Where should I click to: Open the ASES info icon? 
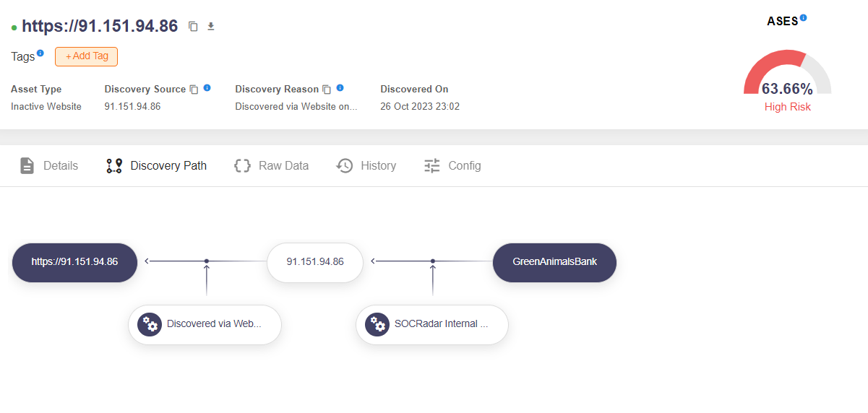(x=803, y=17)
